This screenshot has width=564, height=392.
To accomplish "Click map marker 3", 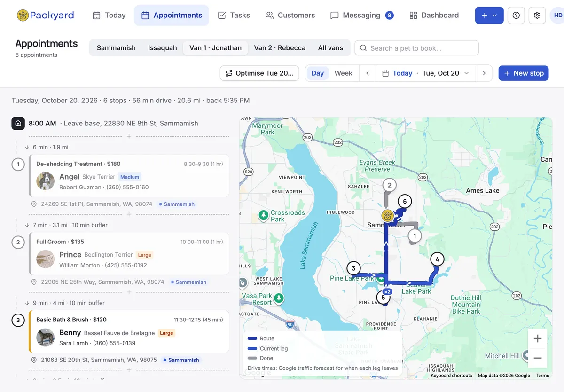I will 353,268.
